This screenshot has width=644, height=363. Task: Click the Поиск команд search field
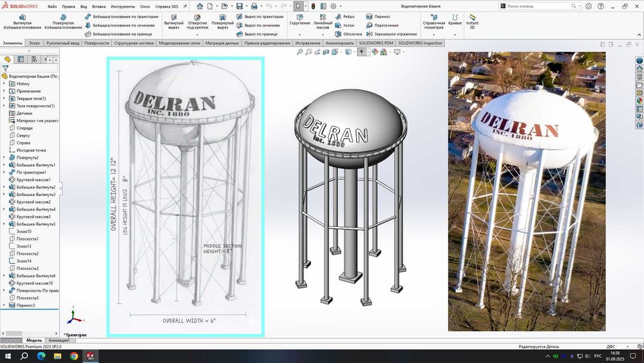pyautogui.click(x=539, y=6)
